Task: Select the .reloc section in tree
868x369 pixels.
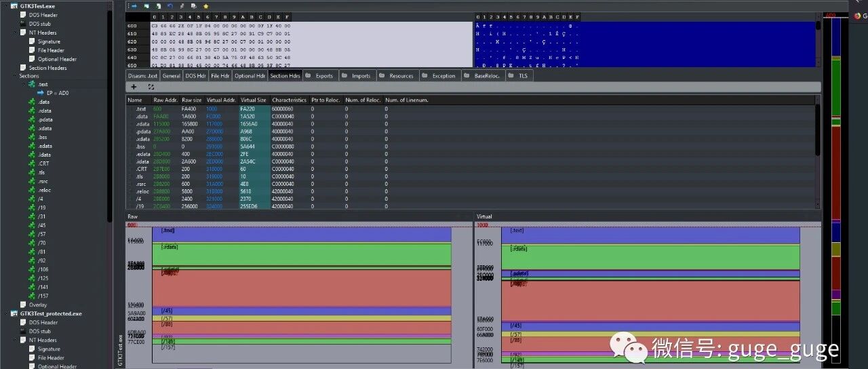Action: coord(45,190)
